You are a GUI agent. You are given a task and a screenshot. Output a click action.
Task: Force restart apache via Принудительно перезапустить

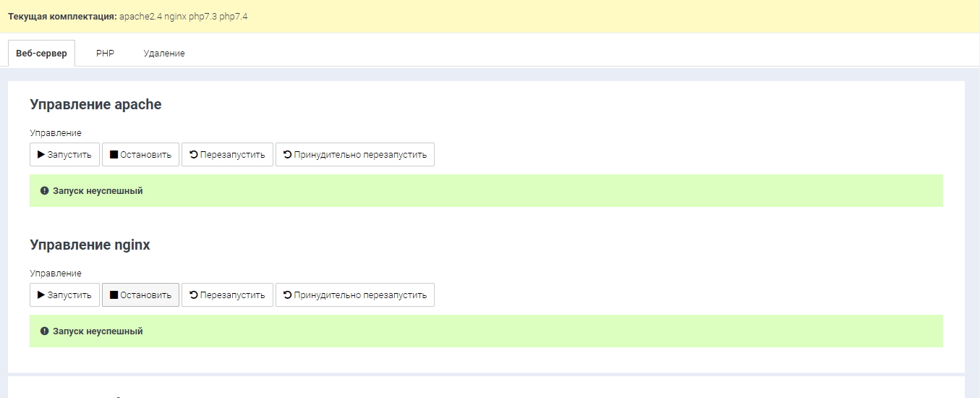(x=287, y=155)
